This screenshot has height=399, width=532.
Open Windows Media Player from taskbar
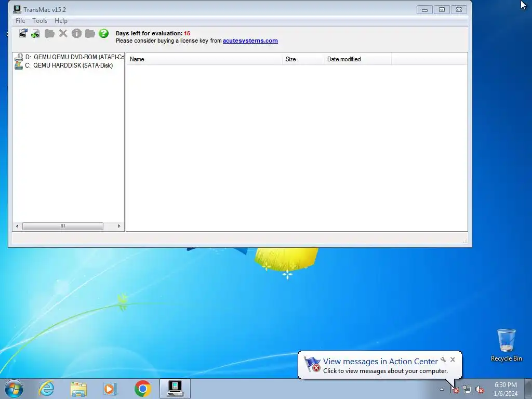pyautogui.click(x=110, y=389)
